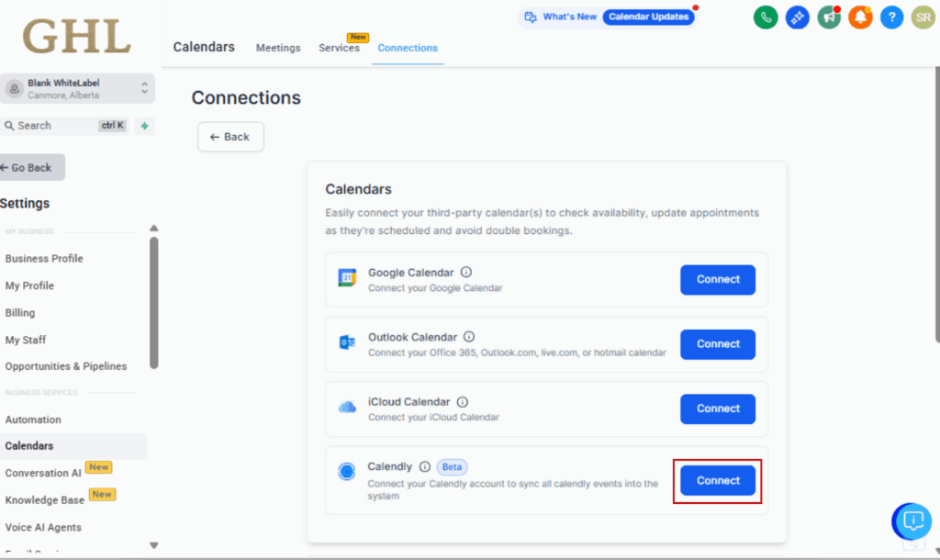
Task: Open Knowledge Base settings
Action: (45, 500)
